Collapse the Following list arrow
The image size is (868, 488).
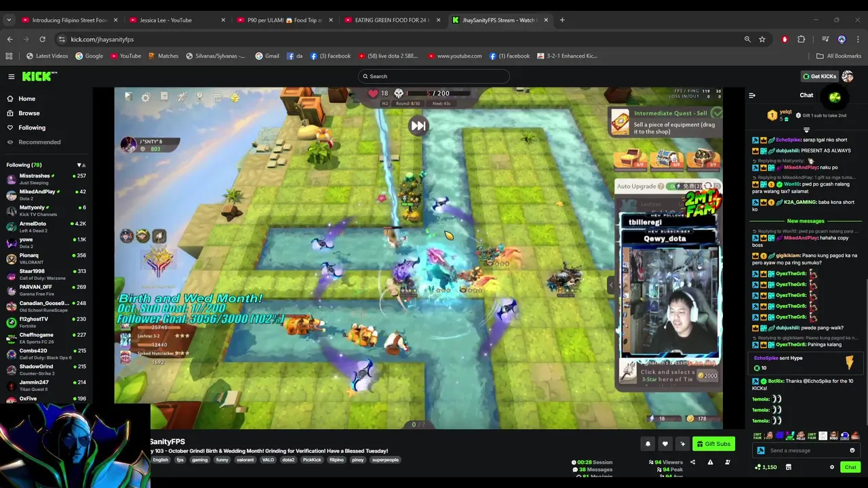click(79, 165)
